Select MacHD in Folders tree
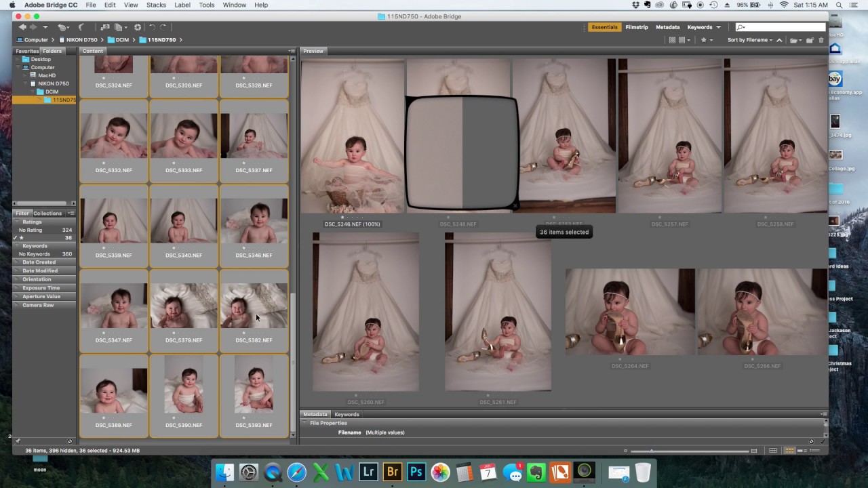 [x=47, y=75]
